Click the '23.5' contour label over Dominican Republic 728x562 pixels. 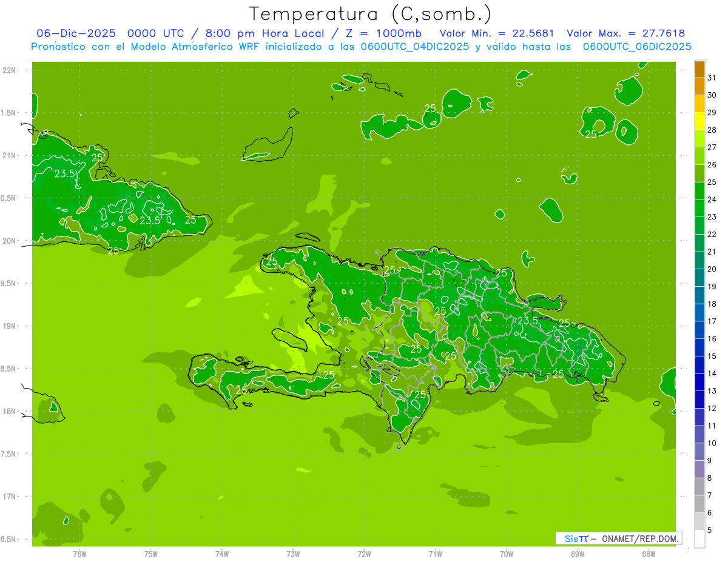click(528, 321)
